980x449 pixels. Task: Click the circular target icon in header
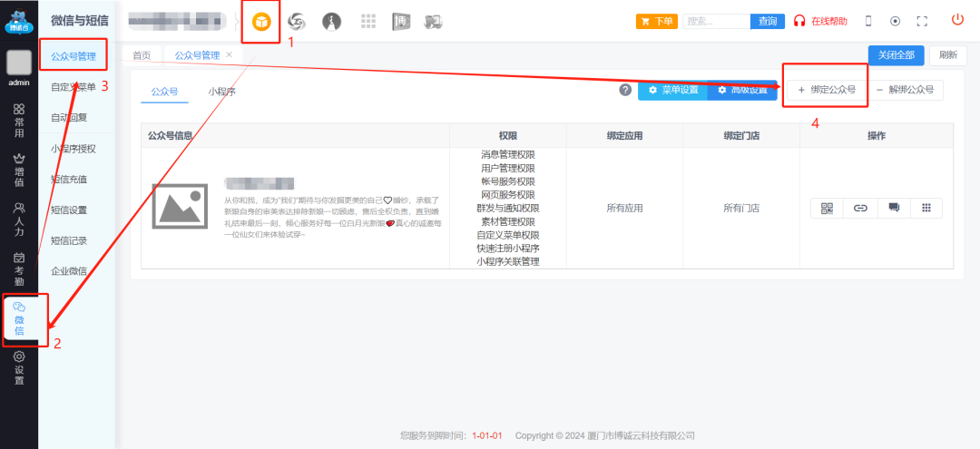pyautogui.click(x=895, y=21)
